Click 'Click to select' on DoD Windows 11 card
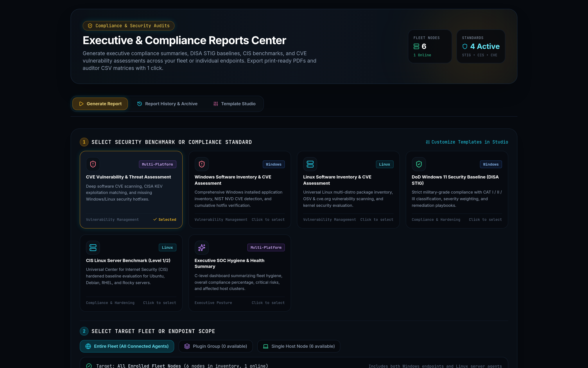This screenshot has width=588, height=368. (485, 220)
